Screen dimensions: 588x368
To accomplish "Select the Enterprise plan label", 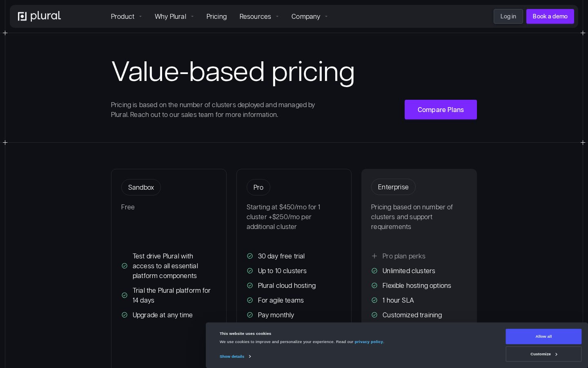I will (x=393, y=187).
